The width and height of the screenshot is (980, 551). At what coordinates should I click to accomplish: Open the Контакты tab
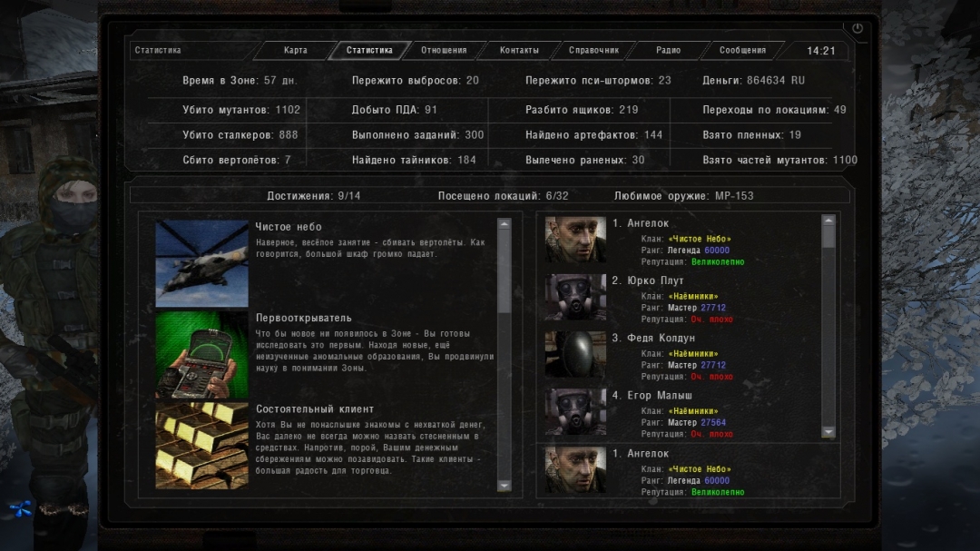coord(519,50)
